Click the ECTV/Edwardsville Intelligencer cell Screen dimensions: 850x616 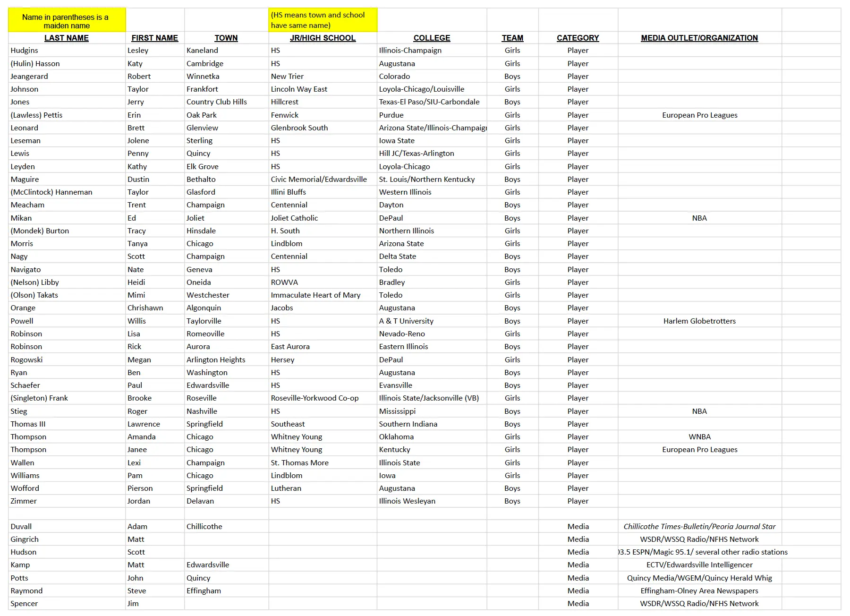click(x=699, y=565)
